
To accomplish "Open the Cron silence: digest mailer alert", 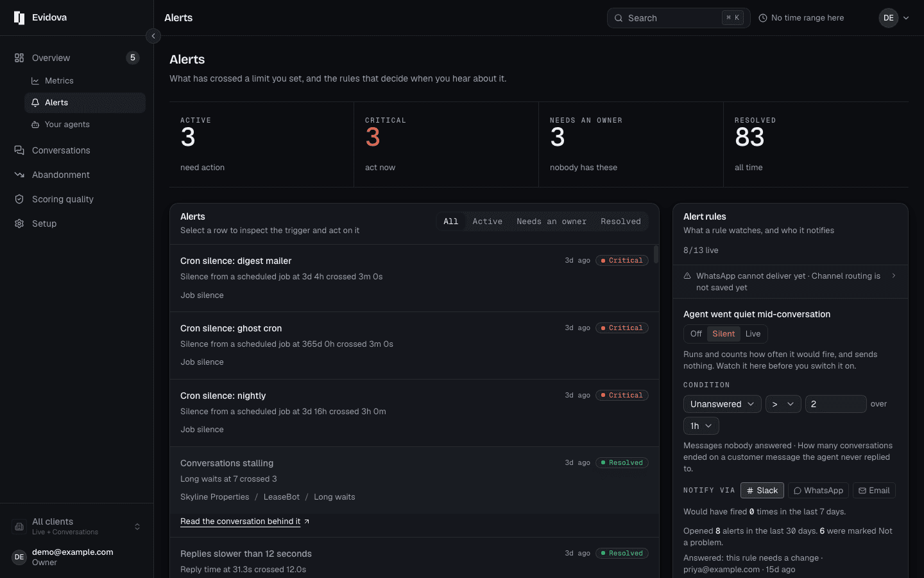I will pyautogui.click(x=415, y=278).
